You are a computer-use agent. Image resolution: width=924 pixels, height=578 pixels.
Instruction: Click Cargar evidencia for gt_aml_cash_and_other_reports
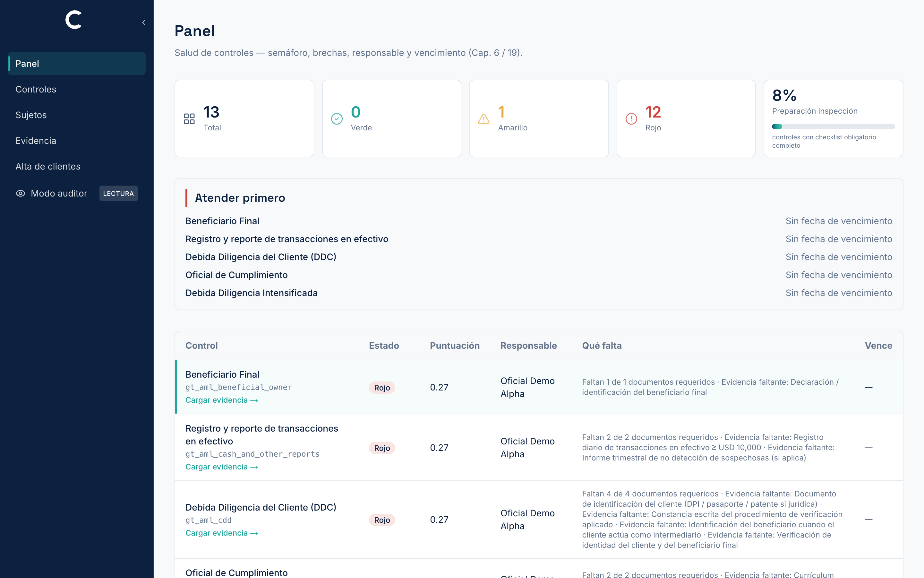(x=221, y=467)
